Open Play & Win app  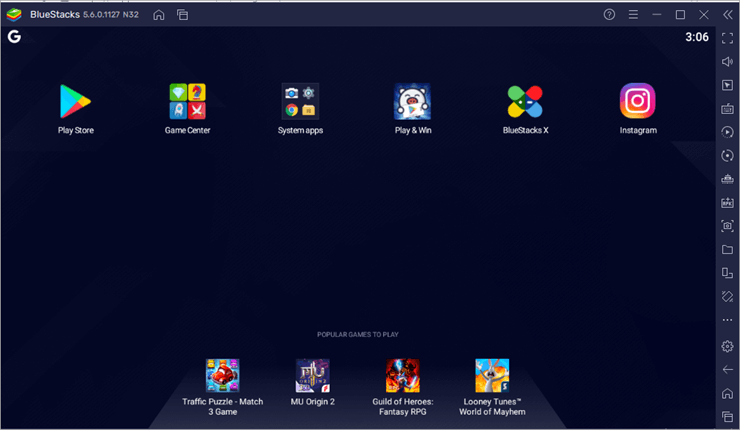pos(413,101)
